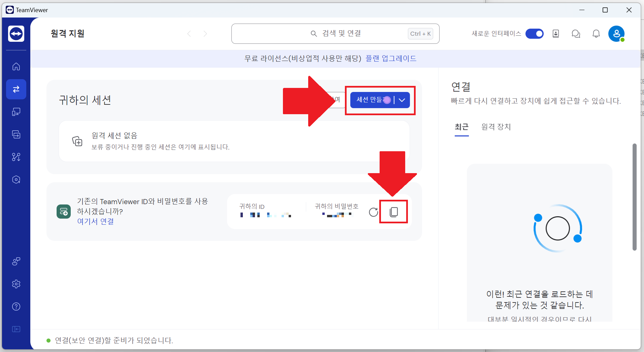Minimize the TeamViewer window
This screenshot has height=352, width=644.
pyautogui.click(x=582, y=10)
